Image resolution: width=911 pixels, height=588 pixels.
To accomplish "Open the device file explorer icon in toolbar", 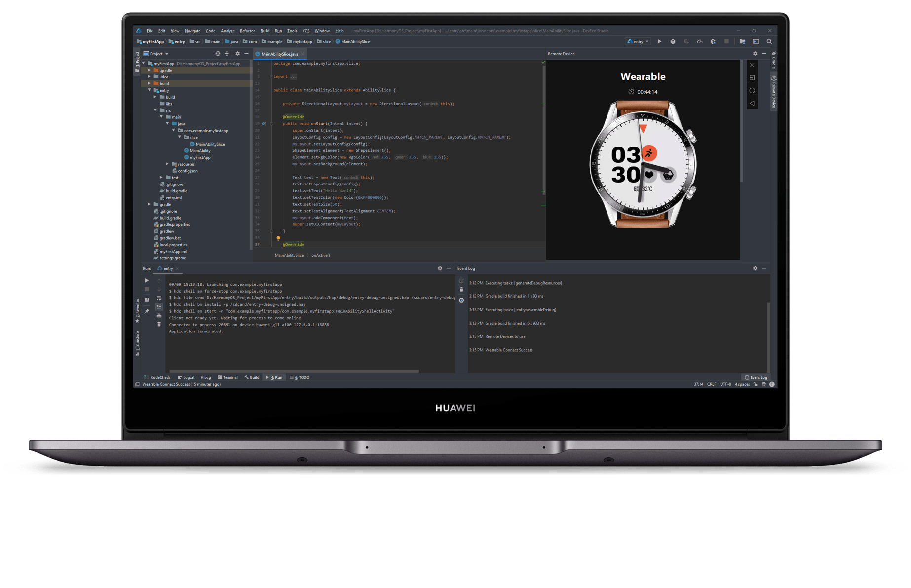I will click(x=742, y=41).
